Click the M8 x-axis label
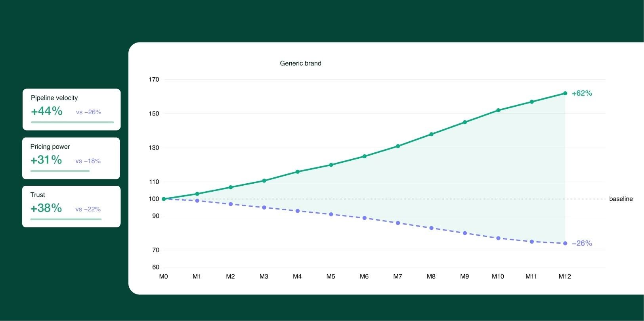The width and height of the screenshot is (644, 321). 431,277
